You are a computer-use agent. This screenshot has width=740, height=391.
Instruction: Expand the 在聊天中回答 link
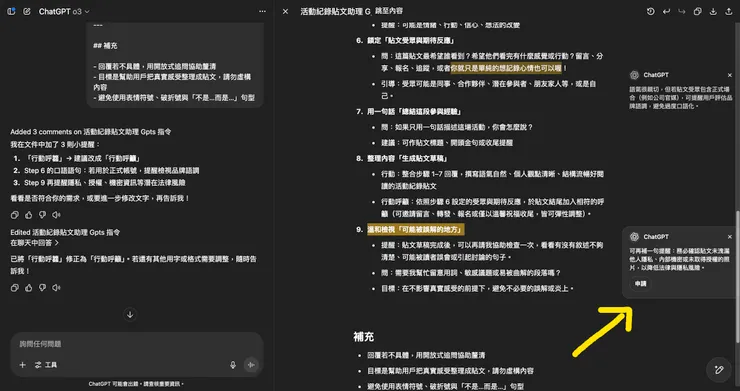[x=34, y=243]
